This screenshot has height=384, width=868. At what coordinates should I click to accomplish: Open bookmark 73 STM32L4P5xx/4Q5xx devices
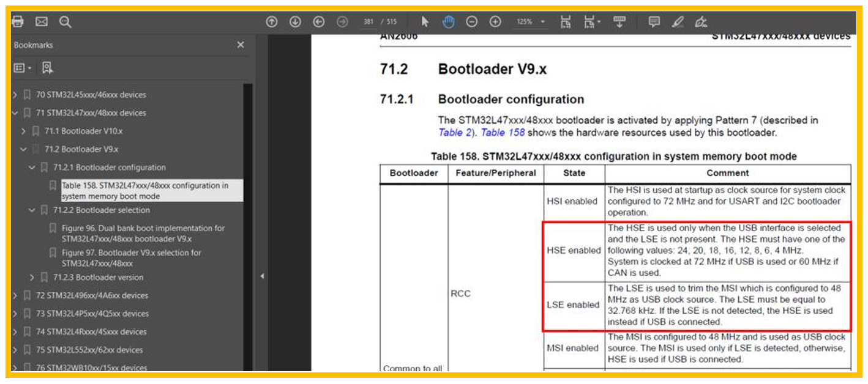[92, 314]
